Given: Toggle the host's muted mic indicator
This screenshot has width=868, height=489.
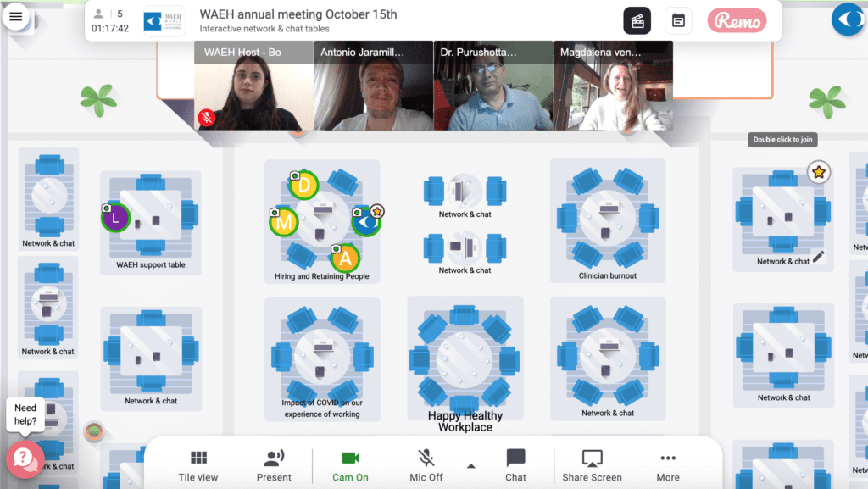Looking at the screenshot, I should point(207,117).
